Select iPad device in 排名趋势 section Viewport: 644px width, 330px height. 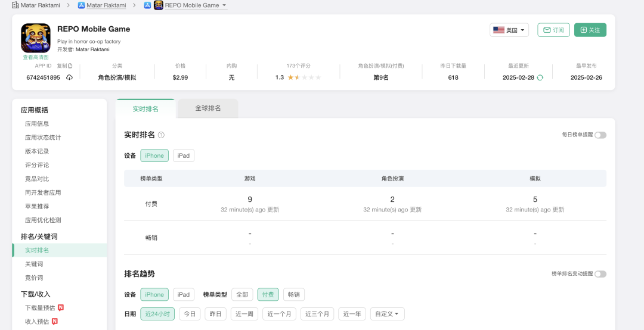pos(184,295)
